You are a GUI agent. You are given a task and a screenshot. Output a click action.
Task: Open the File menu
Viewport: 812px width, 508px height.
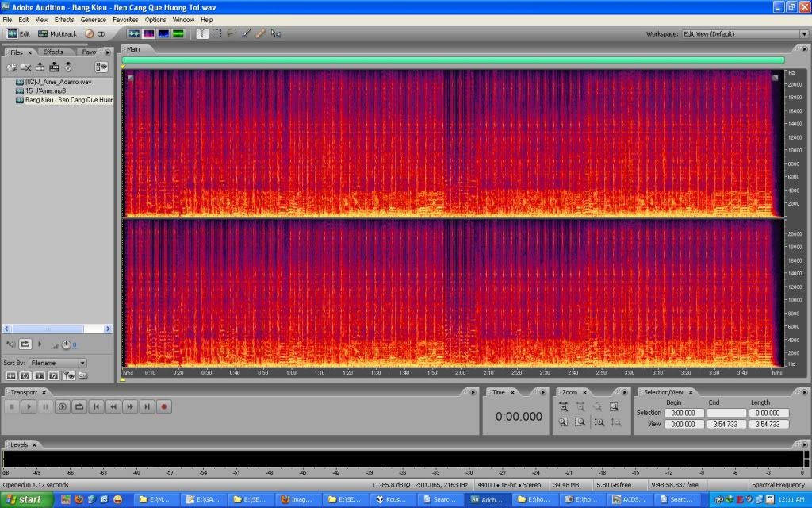click(x=7, y=20)
